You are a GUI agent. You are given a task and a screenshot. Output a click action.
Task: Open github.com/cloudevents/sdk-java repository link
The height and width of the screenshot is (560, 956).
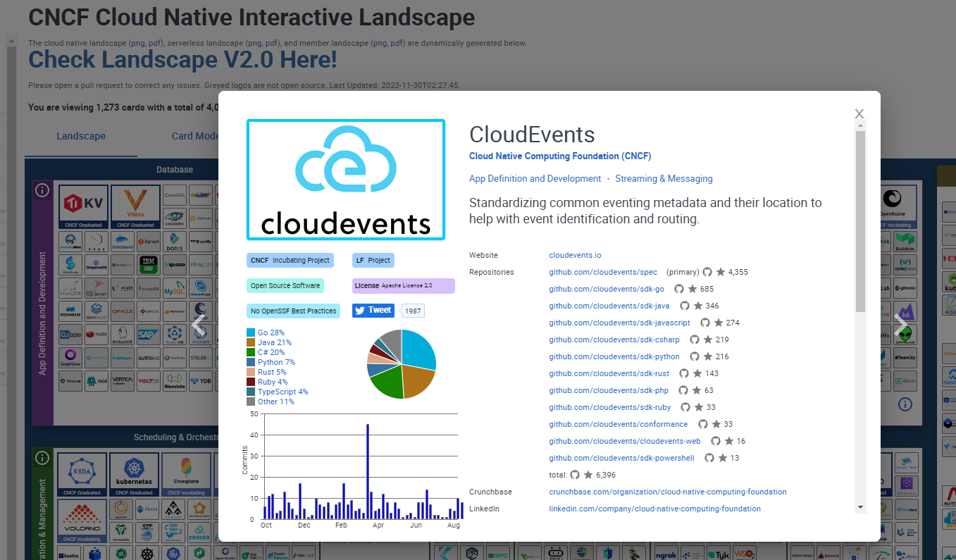click(x=609, y=306)
